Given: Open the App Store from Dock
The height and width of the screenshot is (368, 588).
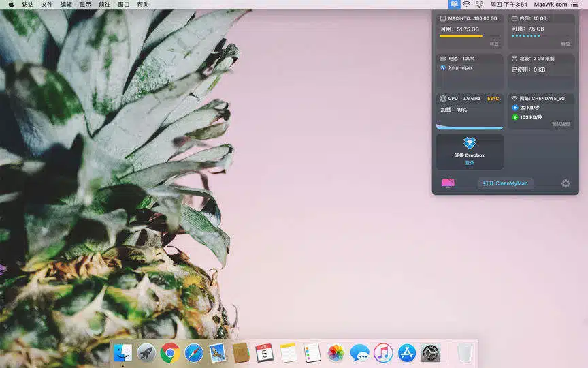Looking at the screenshot, I should coord(407,352).
